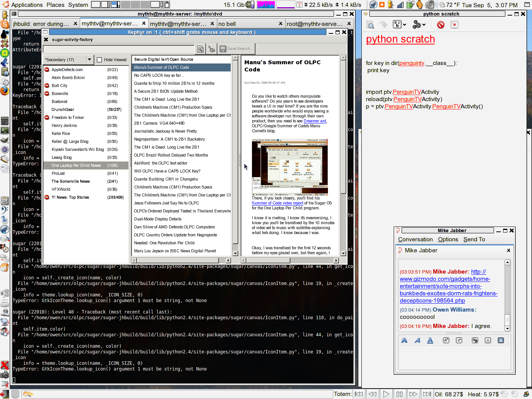Viewport: 532px width, 399px height.
Task: Select the Atom Bomb Bikini feed
Action: click(x=86, y=78)
